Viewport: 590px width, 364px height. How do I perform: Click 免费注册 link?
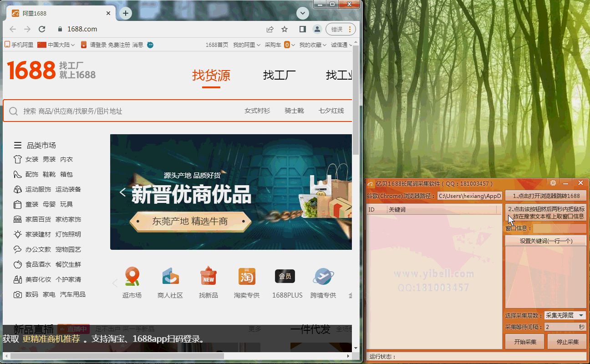119,45
